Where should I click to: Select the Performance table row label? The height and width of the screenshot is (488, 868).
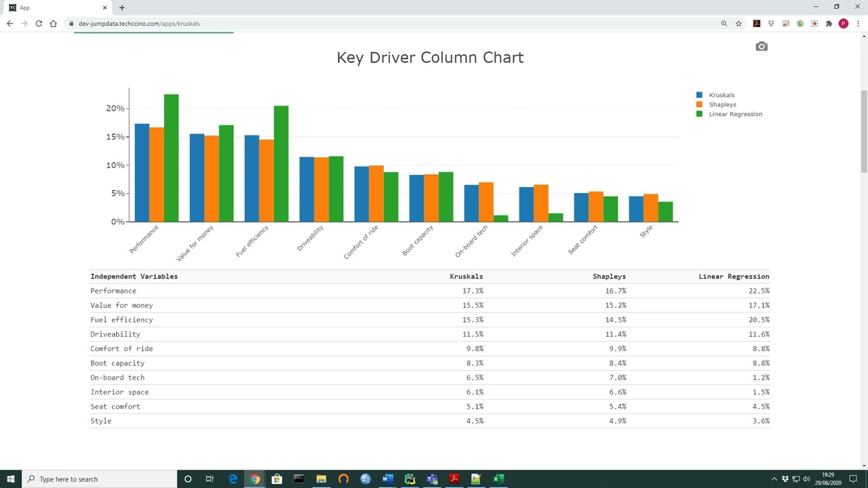(113, 291)
